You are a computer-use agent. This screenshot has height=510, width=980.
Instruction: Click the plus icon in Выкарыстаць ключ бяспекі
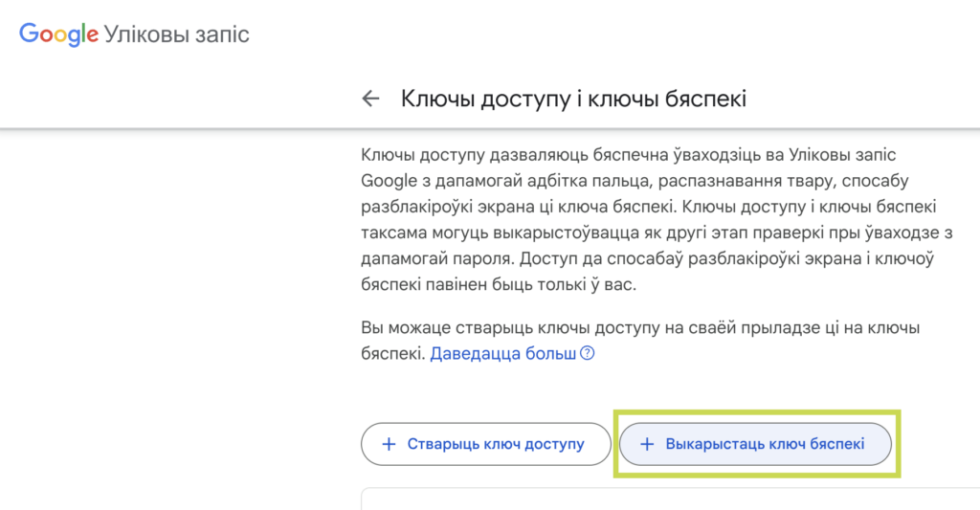[x=647, y=444]
